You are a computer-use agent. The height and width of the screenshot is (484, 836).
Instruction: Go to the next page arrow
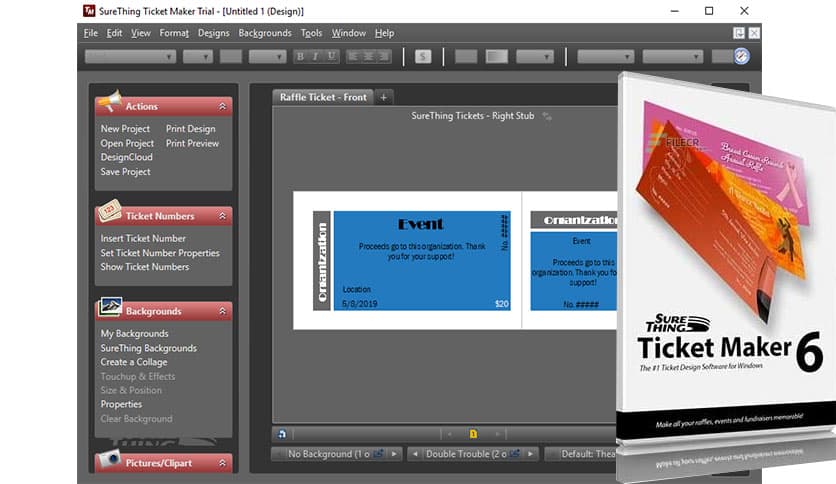[x=497, y=434]
